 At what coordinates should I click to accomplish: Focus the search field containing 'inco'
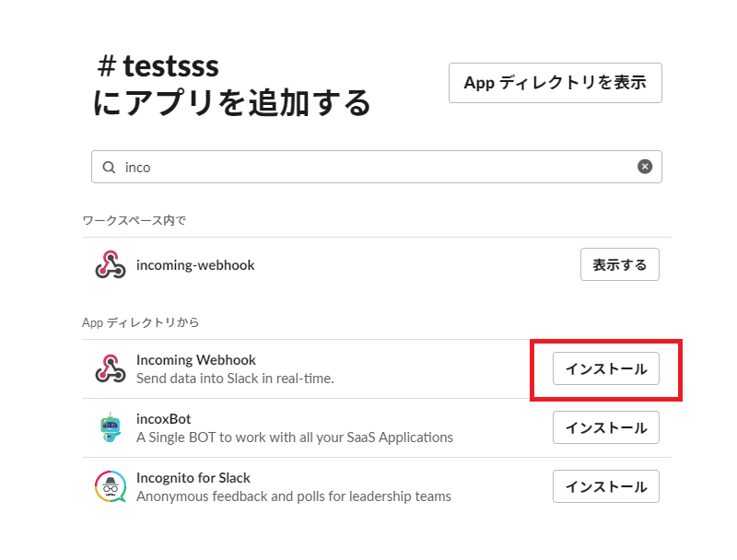pos(368,168)
